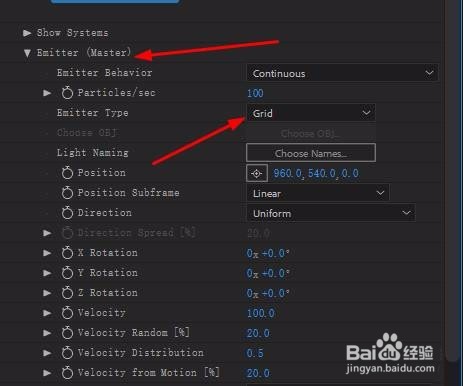Toggle the Y Rotation stopwatch
The image size is (463, 386).
tap(67, 273)
